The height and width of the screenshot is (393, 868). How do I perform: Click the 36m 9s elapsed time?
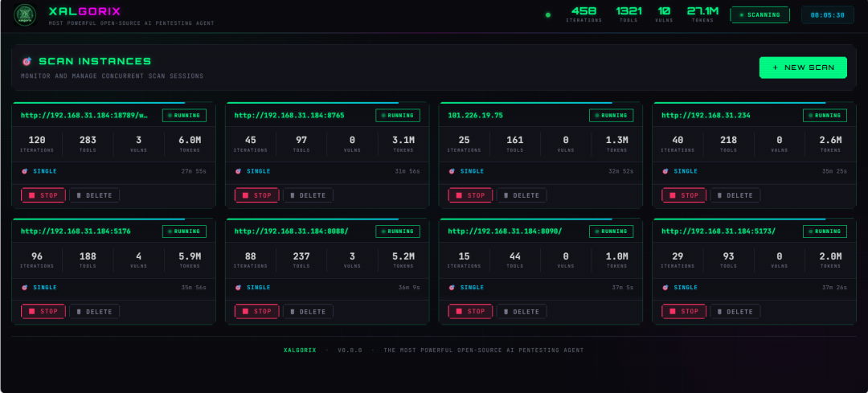(409, 288)
